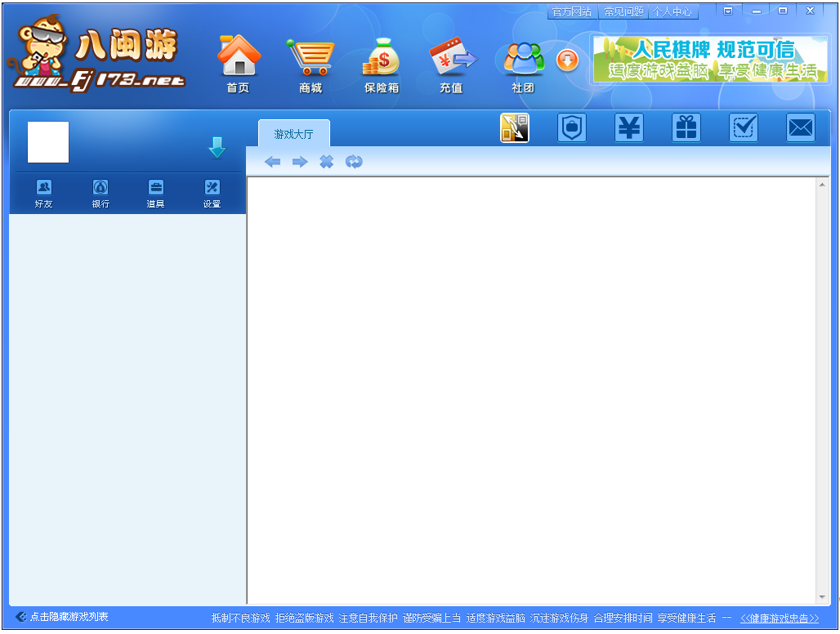
Task: Select the 游戏大厅 tab
Action: 293,134
